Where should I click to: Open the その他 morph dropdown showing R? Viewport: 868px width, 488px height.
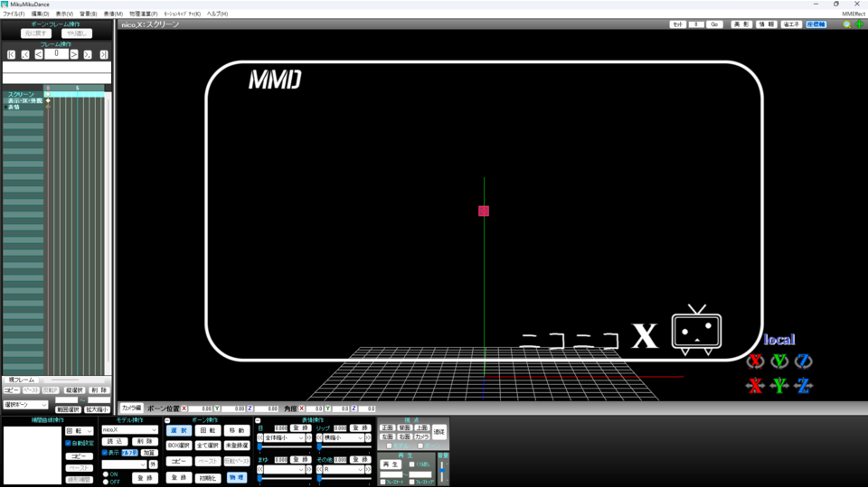[344, 469]
